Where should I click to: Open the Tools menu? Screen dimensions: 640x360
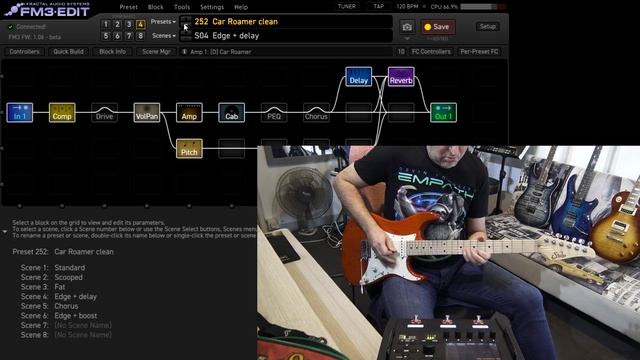tap(182, 7)
